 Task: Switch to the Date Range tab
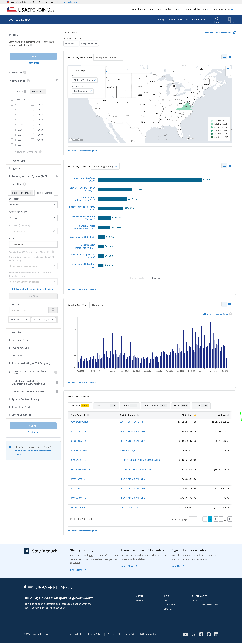point(38,91)
